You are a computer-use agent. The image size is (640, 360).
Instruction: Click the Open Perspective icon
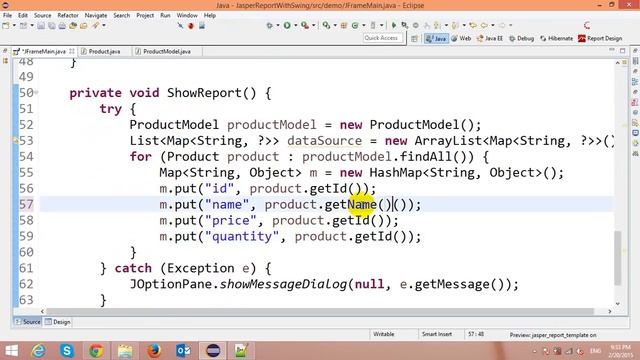click(x=414, y=38)
